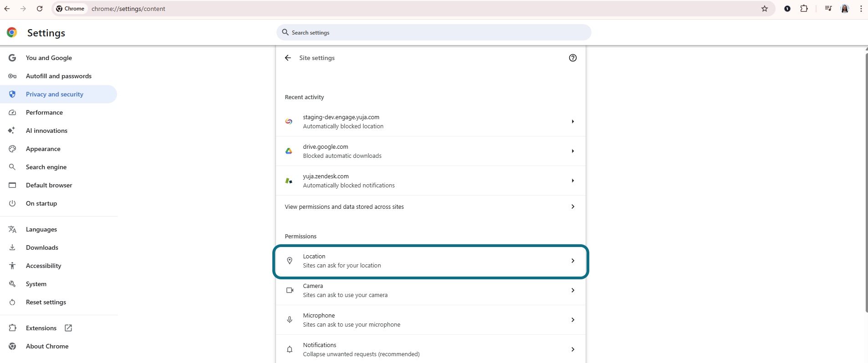Click the Google G icon for You and Google
Screen dimensions: 868x363
[x=12, y=58]
